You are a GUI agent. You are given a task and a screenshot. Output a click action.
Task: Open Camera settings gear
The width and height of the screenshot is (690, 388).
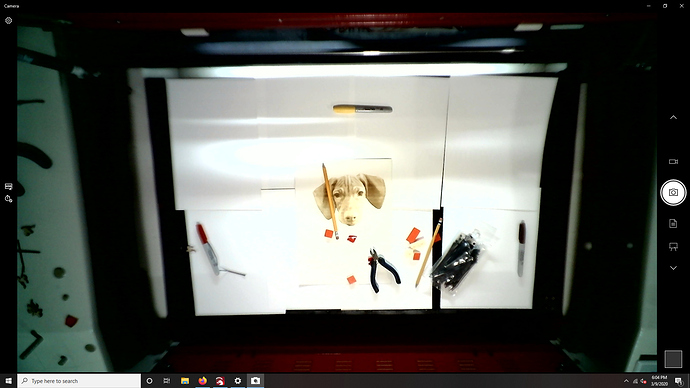[8, 21]
